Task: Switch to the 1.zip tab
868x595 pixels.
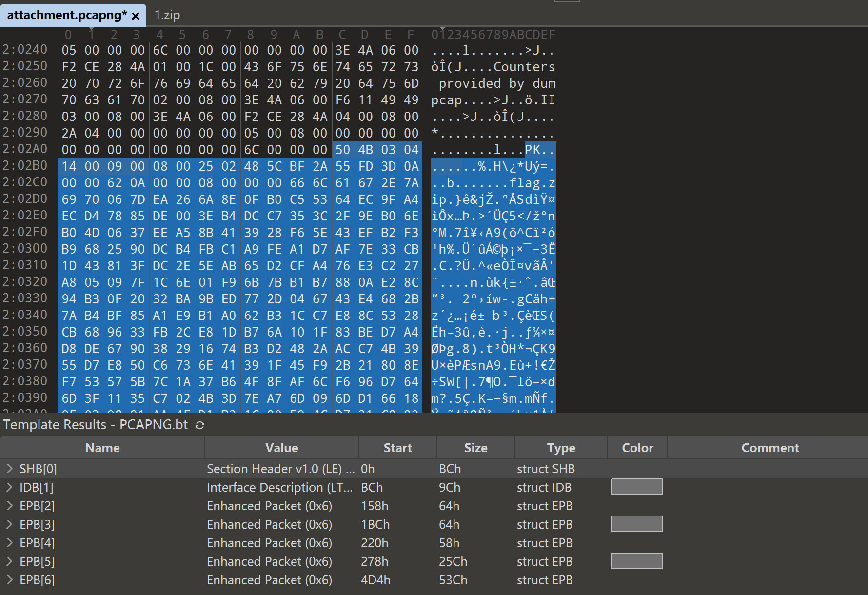Action: pos(167,15)
